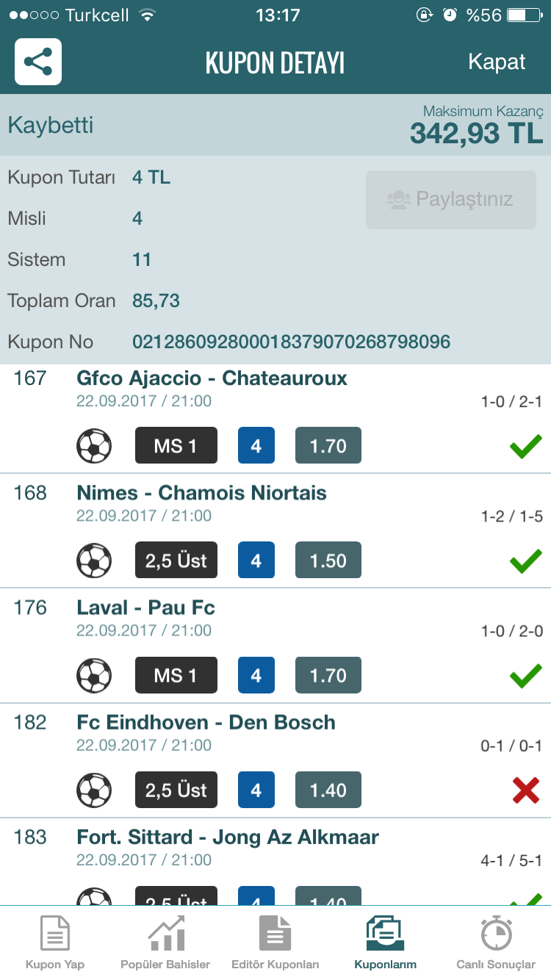
Task: Tap soccer ball icon for Gfco Ajaccio match
Action: pos(94,446)
